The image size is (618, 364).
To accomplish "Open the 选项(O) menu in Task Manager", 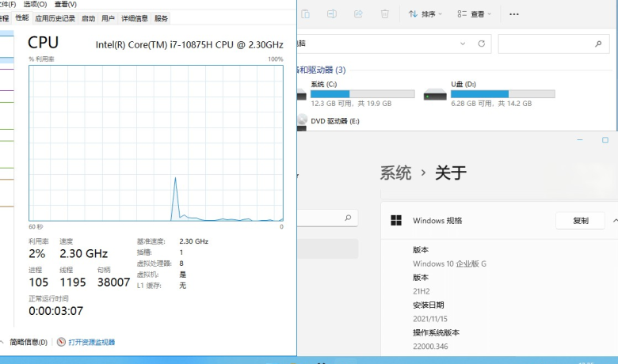I will (x=35, y=4).
